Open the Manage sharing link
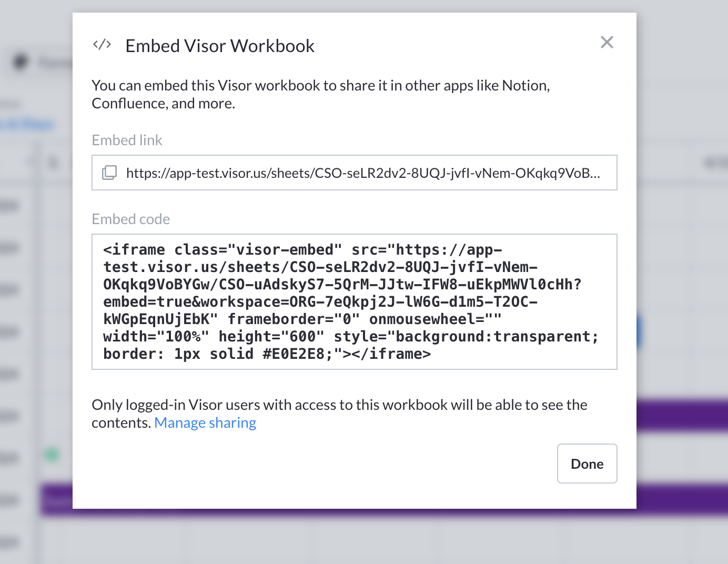Screen dimensions: 728x564 click(x=205, y=422)
